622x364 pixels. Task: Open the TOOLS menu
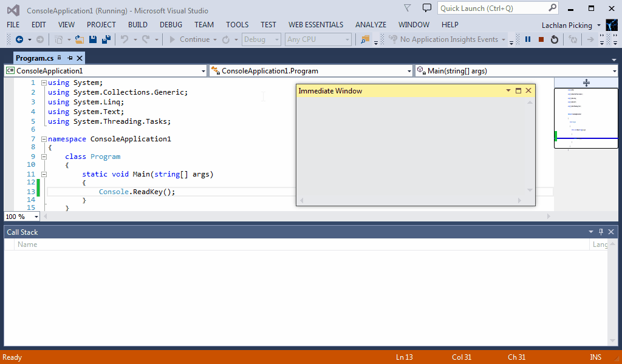(x=238, y=24)
